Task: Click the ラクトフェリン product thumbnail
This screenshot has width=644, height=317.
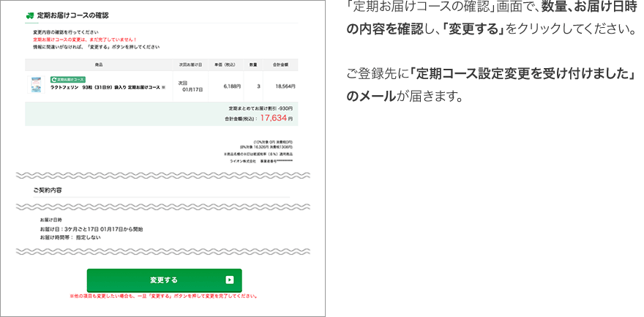Action: click(36, 85)
